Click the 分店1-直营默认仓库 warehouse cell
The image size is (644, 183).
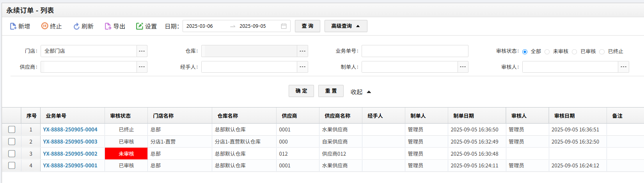click(x=245, y=142)
